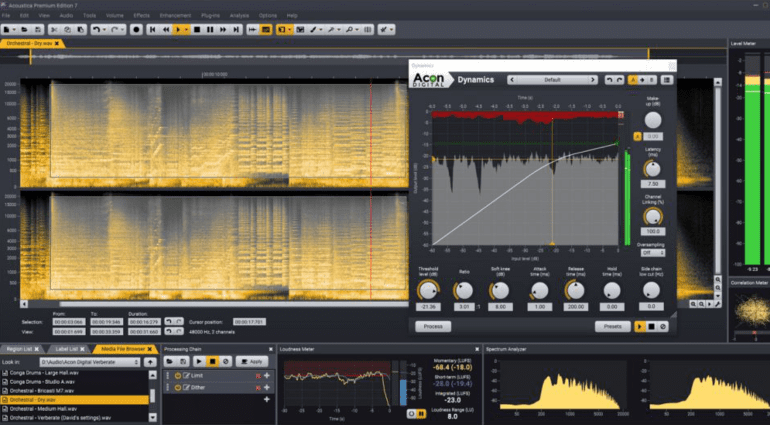770x425 pixels.
Task: Toggle the power button for the Limit effect
Action: pyautogui.click(x=177, y=374)
